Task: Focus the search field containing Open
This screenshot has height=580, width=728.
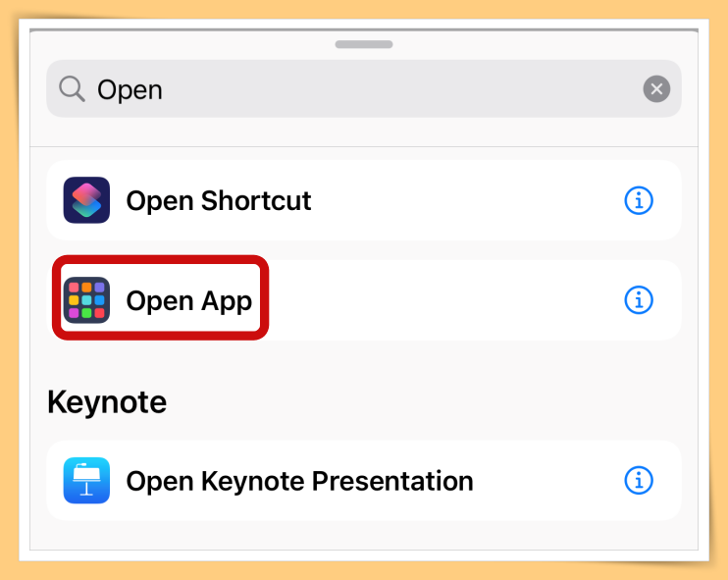Action: click(364, 88)
